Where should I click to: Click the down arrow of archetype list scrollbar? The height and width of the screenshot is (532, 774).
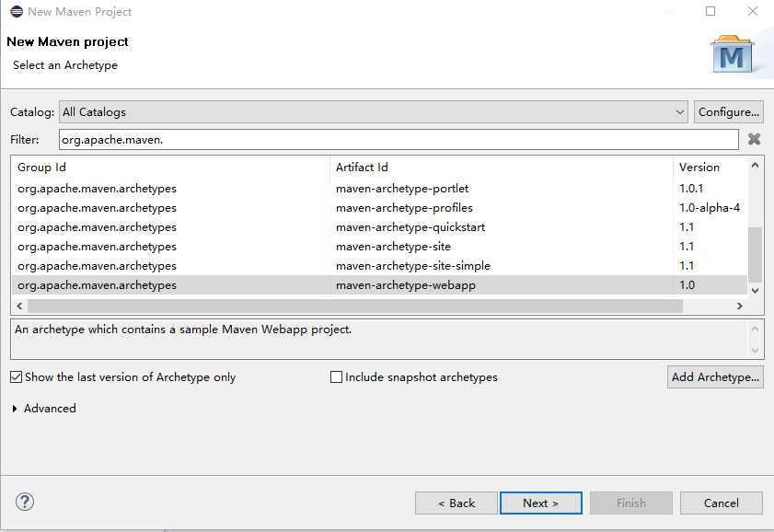[755, 291]
